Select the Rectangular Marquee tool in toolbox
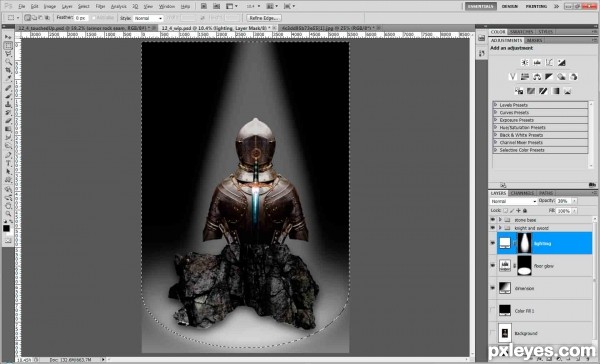Image resolution: width=600 pixels, height=364 pixels. tap(8, 46)
